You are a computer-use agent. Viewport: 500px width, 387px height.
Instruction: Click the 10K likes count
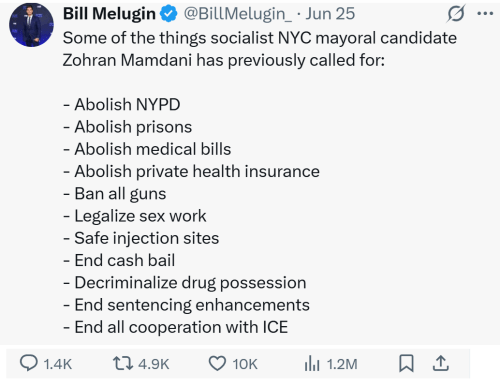click(245, 364)
